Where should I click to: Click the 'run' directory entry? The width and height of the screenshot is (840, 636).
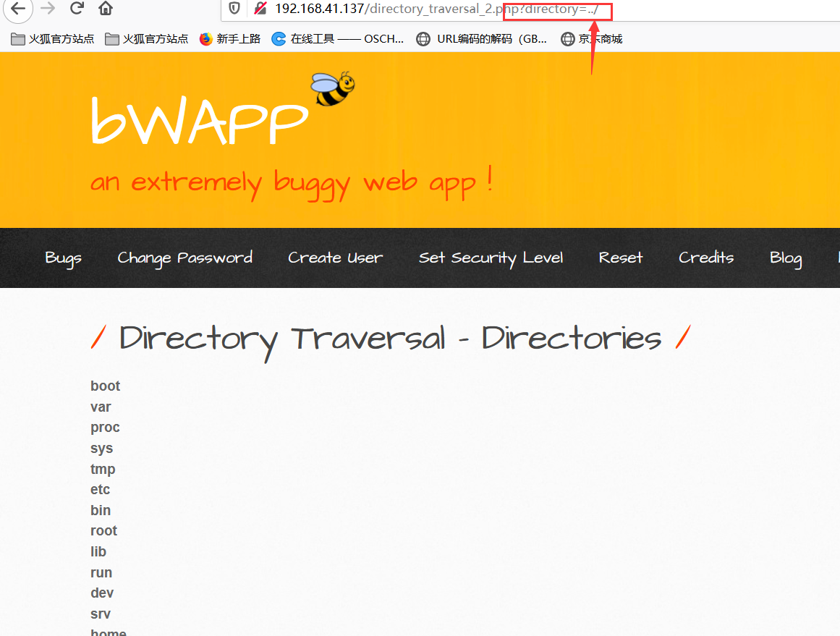click(x=101, y=572)
